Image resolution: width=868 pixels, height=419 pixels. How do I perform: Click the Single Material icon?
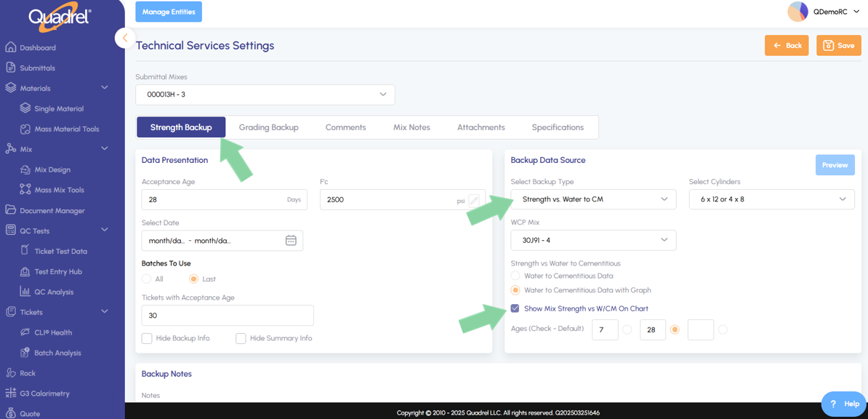point(25,108)
